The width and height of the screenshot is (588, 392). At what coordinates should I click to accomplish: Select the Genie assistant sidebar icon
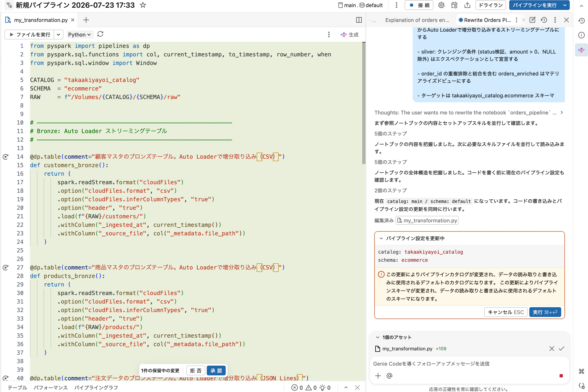[581, 50]
